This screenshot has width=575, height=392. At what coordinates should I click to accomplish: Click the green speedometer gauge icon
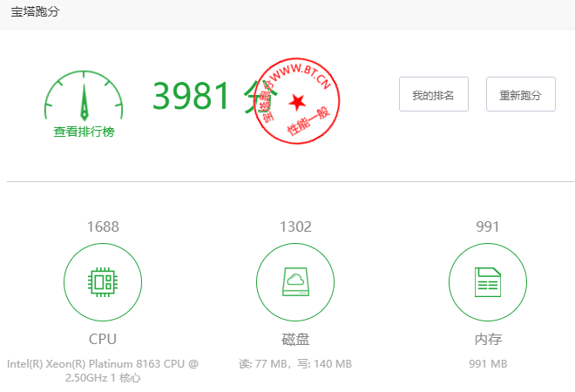84,96
